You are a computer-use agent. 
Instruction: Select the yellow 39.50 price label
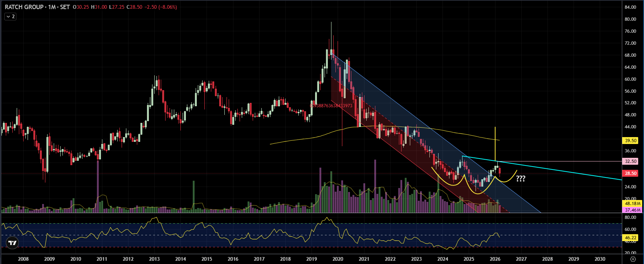point(631,140)
